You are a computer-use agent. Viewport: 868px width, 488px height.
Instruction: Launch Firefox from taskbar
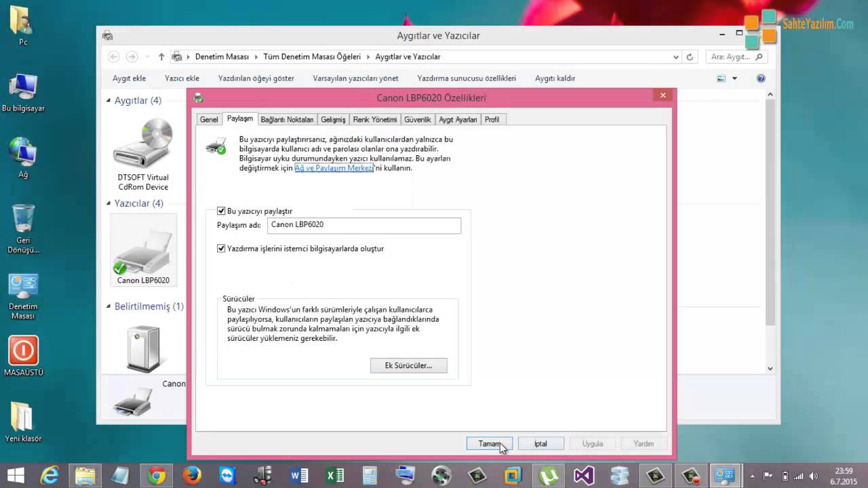(x=192, y=476)
